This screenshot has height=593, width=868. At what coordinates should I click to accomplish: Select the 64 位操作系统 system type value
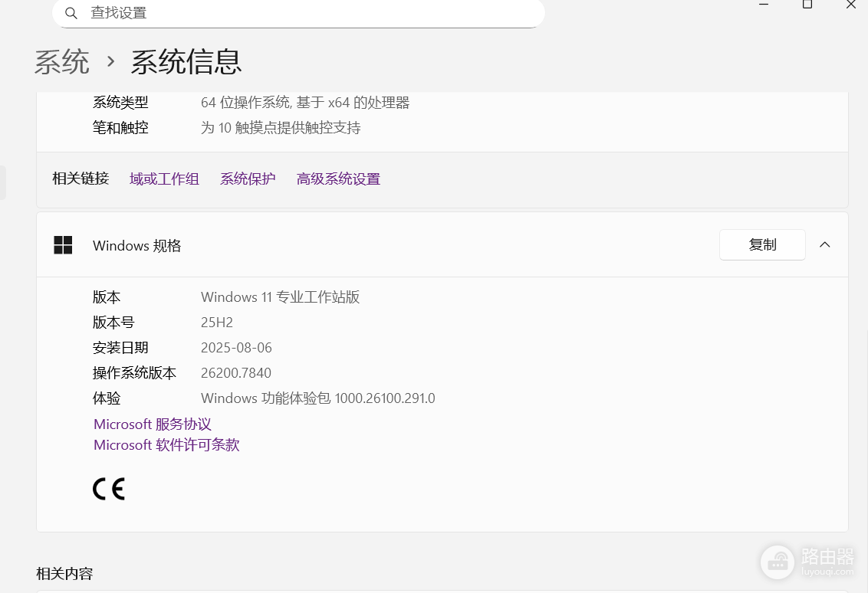tap(305, 103)
